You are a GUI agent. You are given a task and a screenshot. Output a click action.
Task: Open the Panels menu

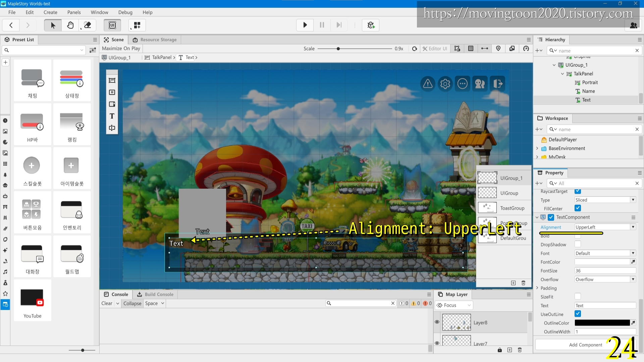tap(74, 12)
